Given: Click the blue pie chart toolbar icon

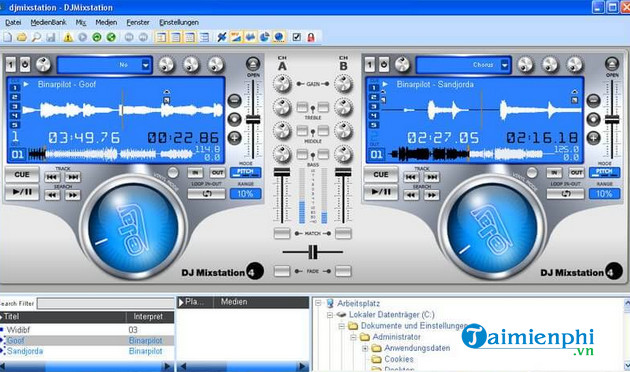Looking at the screenshot, I should pos(264,37).
